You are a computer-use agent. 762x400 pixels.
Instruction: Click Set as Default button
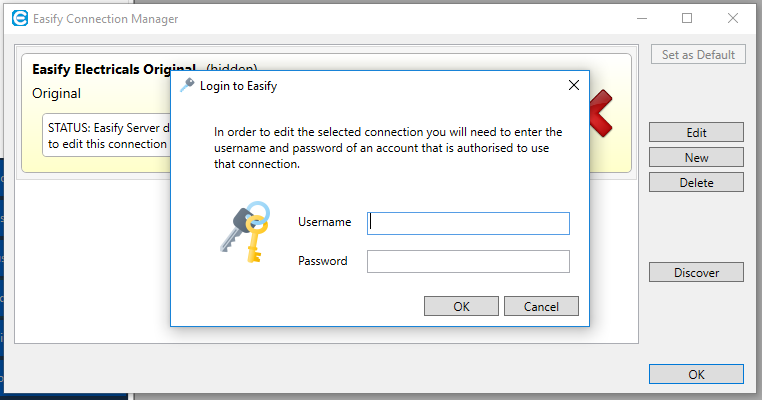point(698,55)
